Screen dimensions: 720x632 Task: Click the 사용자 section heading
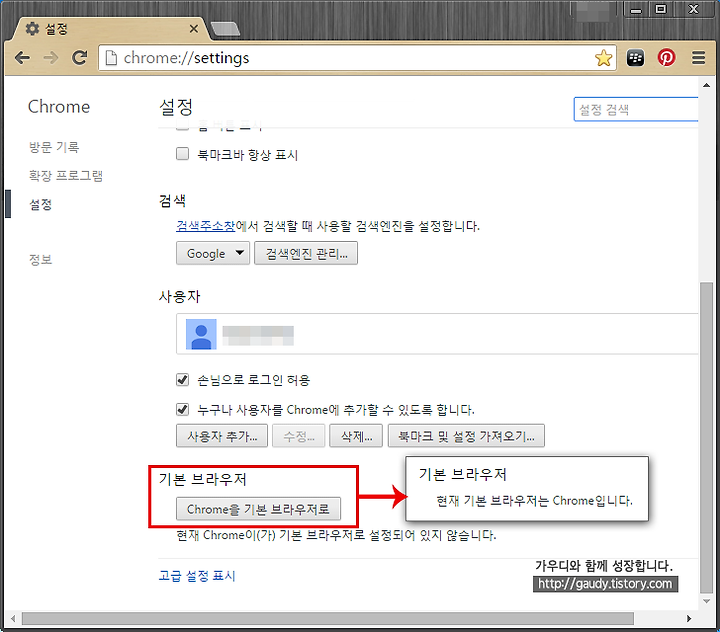coord(180,297)
